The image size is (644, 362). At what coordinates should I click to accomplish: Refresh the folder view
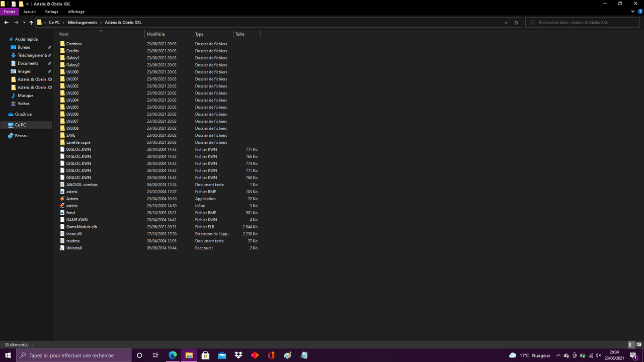click(516, 23)
